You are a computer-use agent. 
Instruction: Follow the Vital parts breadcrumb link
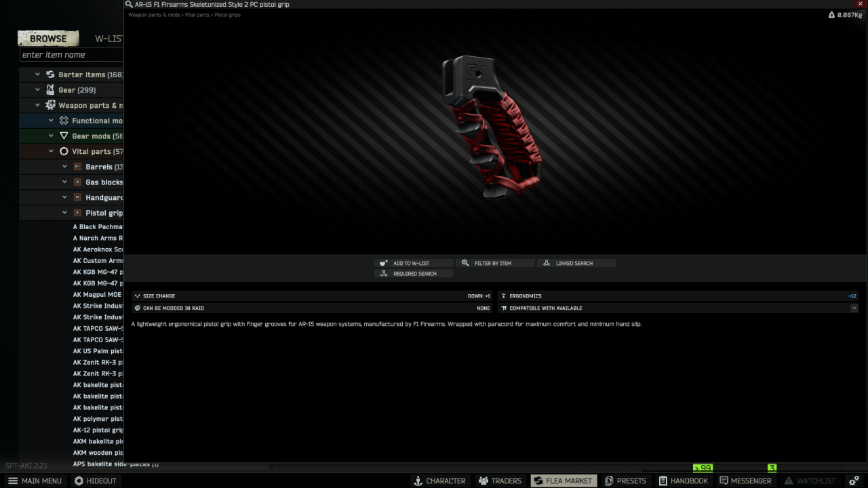point(197,15)
